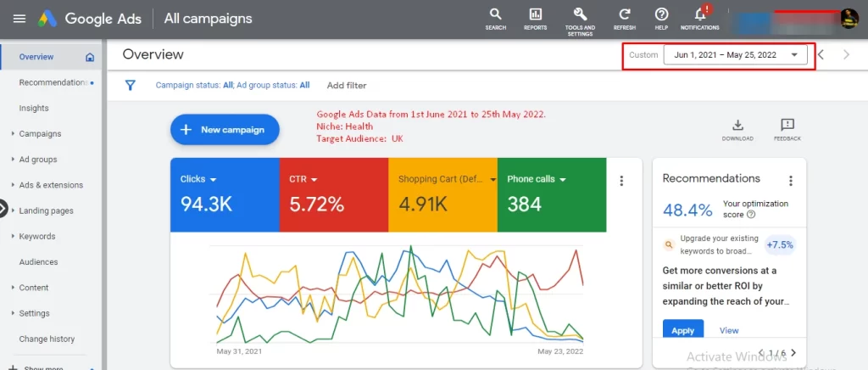Open the CTR metric dropdown

click(x=303, y=179)
